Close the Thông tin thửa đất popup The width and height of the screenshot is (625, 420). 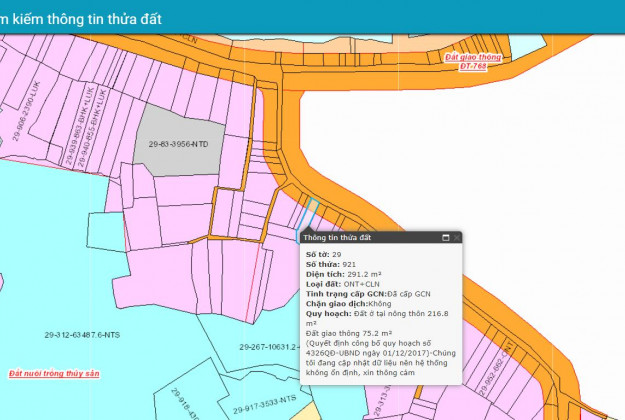coord(457,238)
